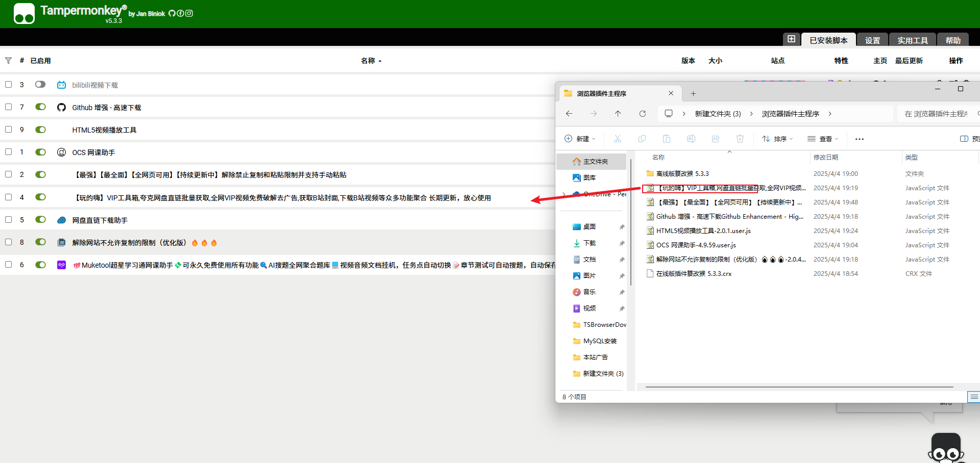Switch to the 实用工具 tab
Screen dimensions: 980x463
tap(913, 40)
